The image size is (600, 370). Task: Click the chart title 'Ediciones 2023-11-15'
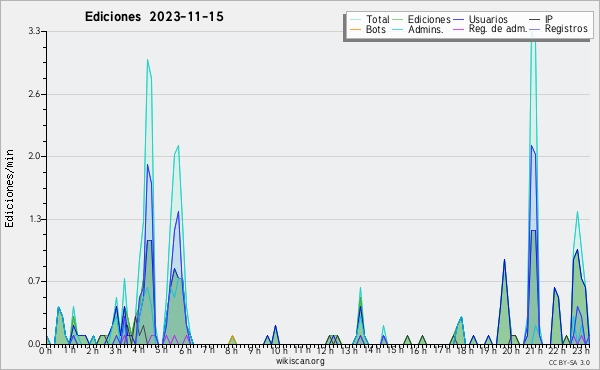[154, 17]
